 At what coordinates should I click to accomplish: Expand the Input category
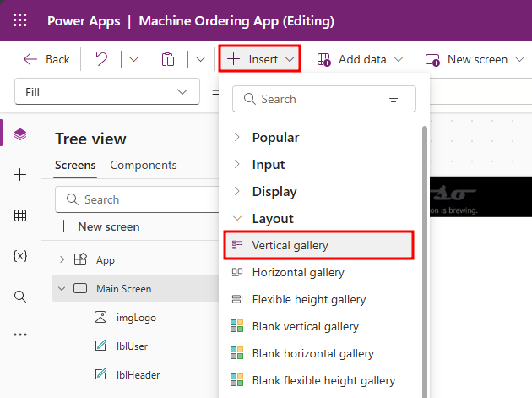click(236, 165)
